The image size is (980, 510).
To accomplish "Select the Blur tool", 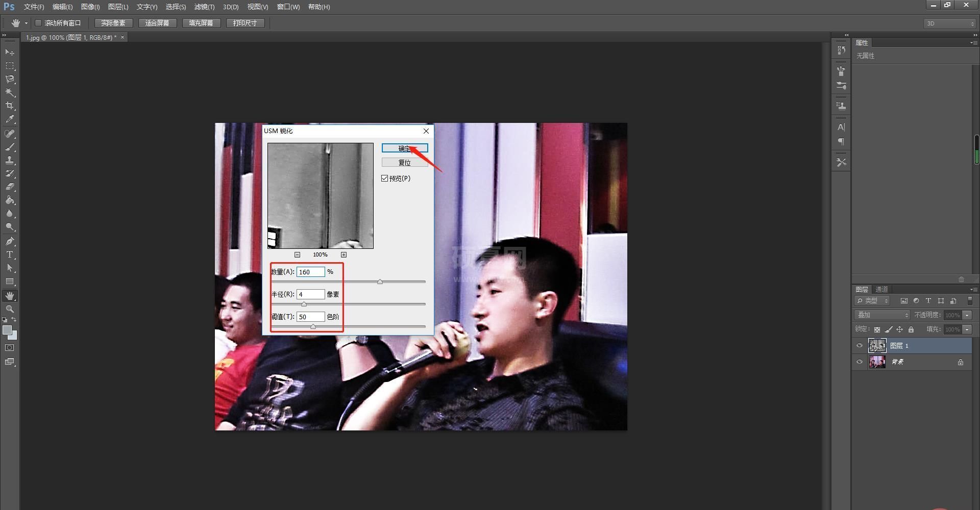I will click(10, 214).
